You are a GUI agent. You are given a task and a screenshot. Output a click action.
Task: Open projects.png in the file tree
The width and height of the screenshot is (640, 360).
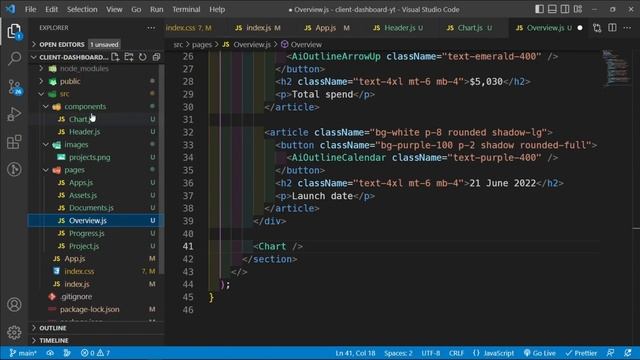(x=89, y=157)
